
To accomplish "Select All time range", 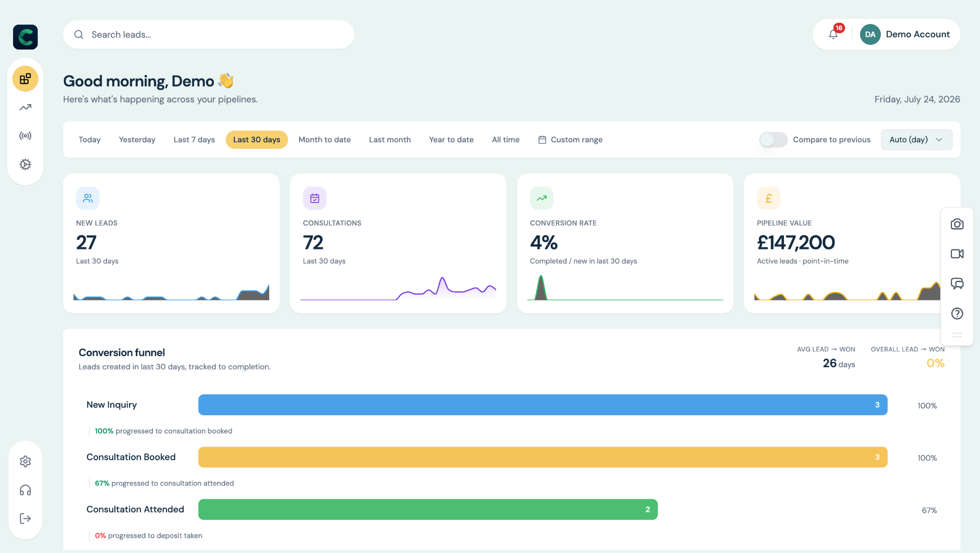I will [x=506, y=139].
